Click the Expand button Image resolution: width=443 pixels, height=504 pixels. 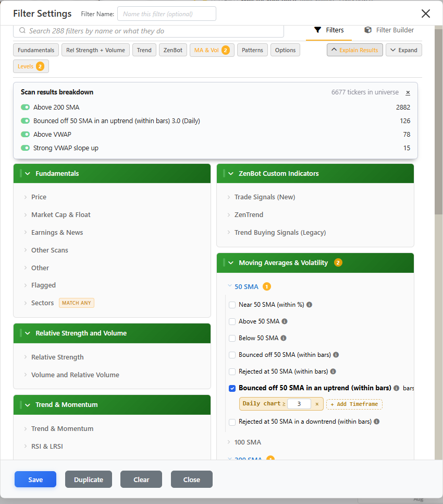point(404,50)
